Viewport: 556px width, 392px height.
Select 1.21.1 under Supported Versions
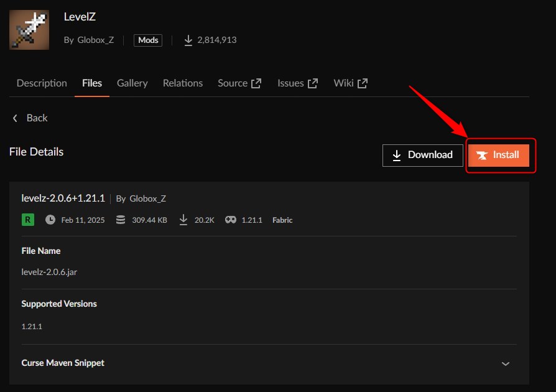32,327
